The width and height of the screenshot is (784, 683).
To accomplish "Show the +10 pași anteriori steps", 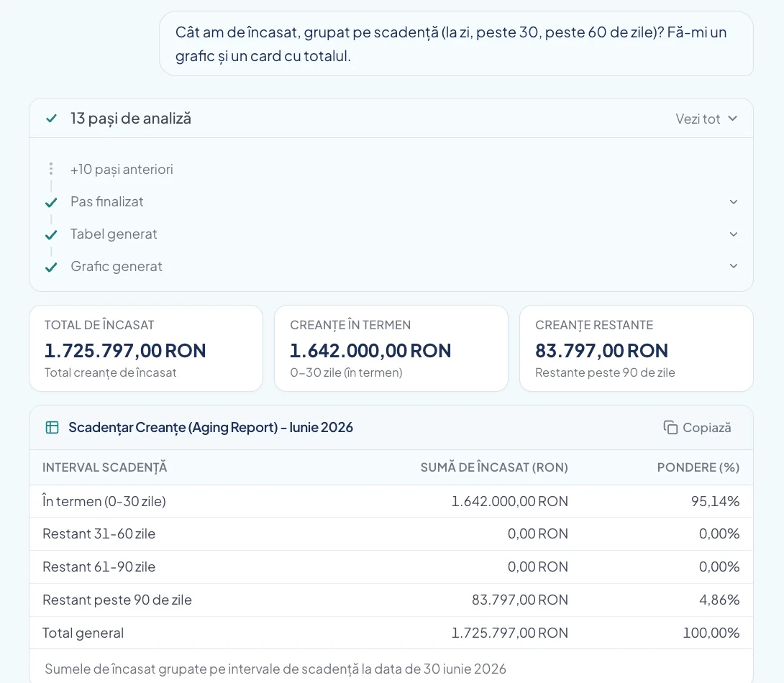I will pos(122,170).
